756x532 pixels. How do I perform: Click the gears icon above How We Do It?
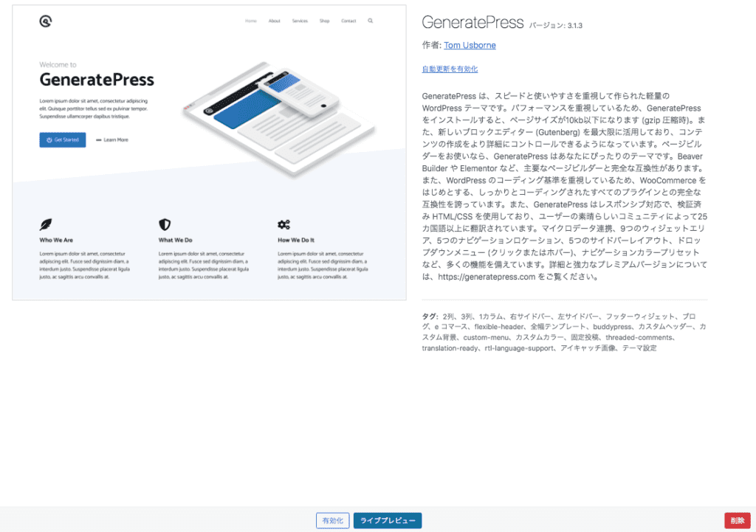[x=284, y=224]
